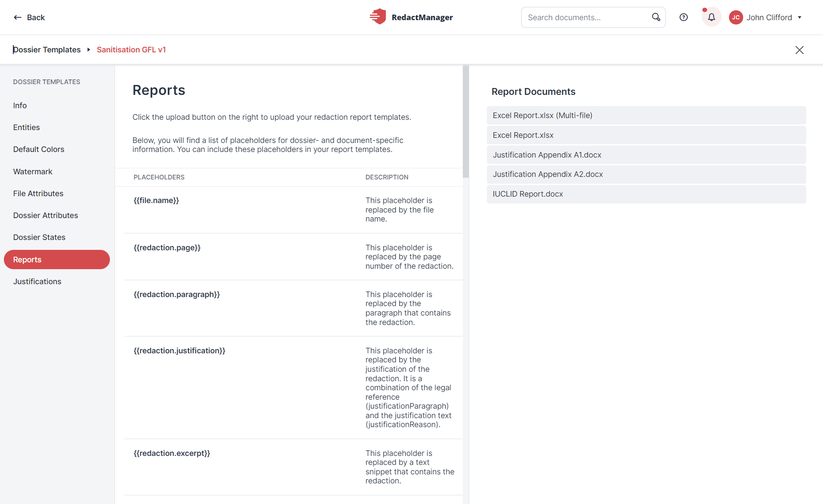Viewport: 823px width, 504px height.
Task: Click the {{redaction.justification}} placeholder
Action: click(x=179, y=351)
